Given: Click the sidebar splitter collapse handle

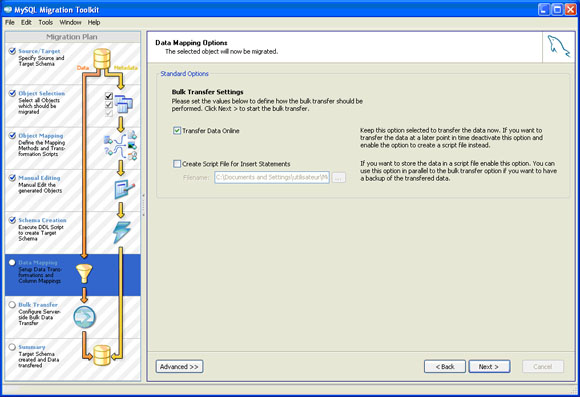Looking at the screenshot, I should [144, 205].
